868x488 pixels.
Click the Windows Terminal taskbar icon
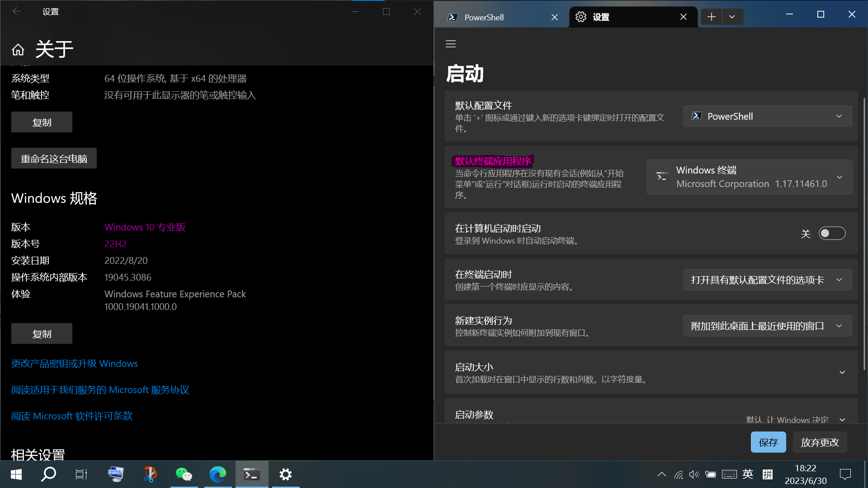pos(251,474)
